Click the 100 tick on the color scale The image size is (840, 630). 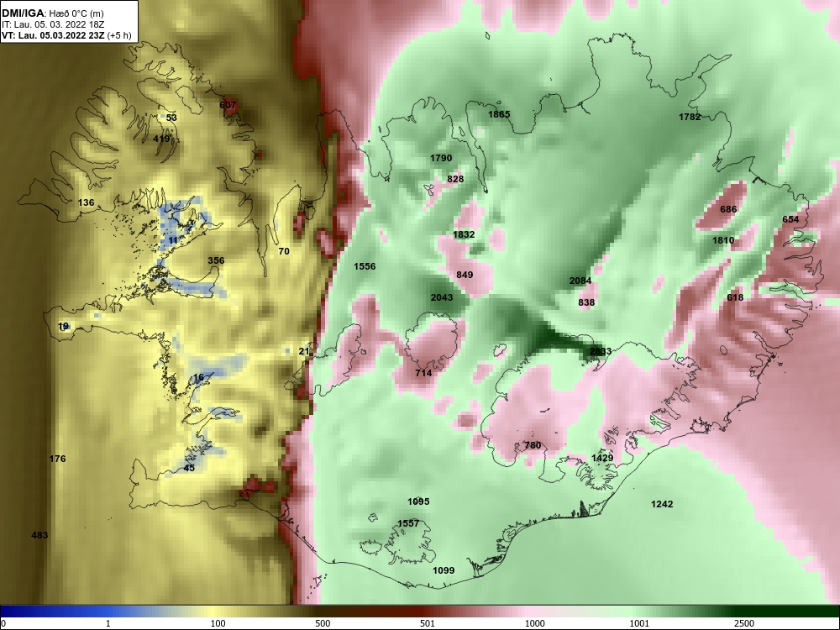[218, 623]
